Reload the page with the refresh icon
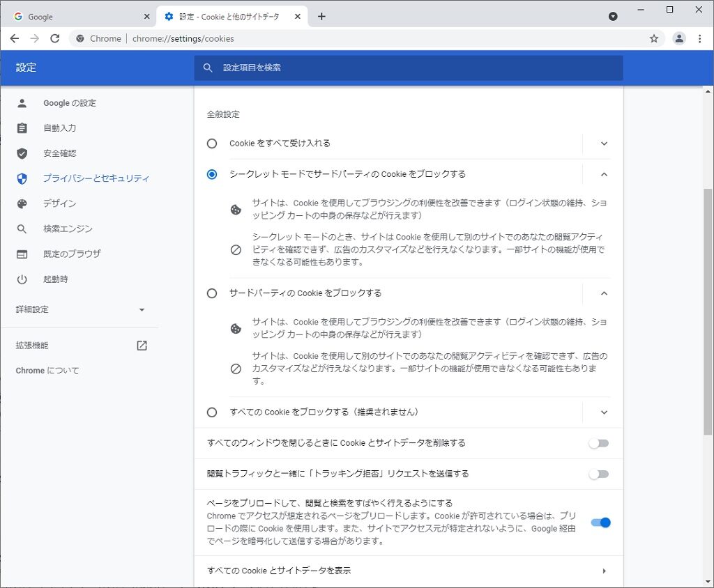 [55, 39]
